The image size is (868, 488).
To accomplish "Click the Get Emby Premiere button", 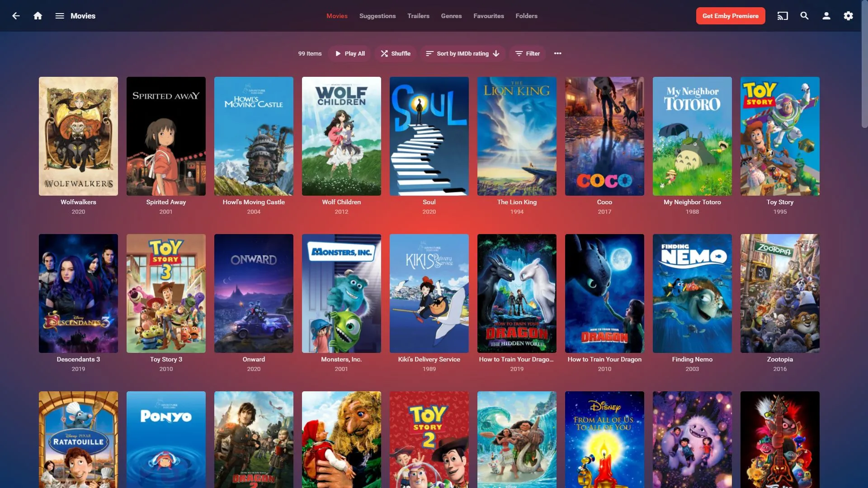I will tap(731, 16).
